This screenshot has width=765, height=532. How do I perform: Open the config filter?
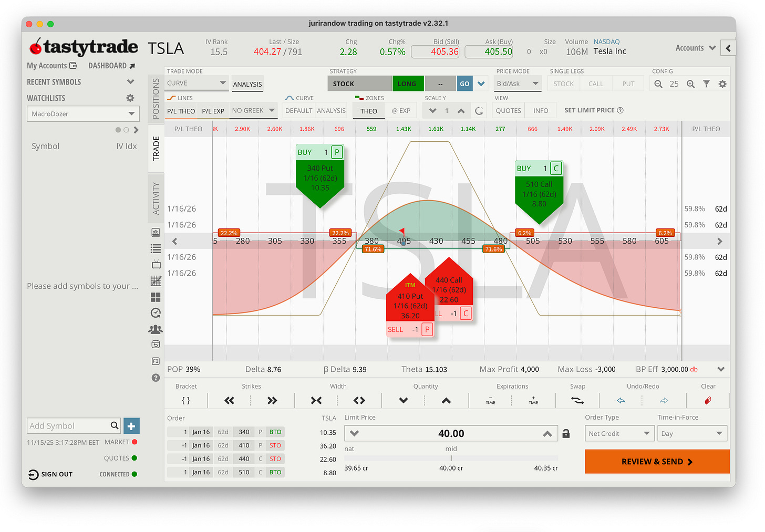[707, 84]
